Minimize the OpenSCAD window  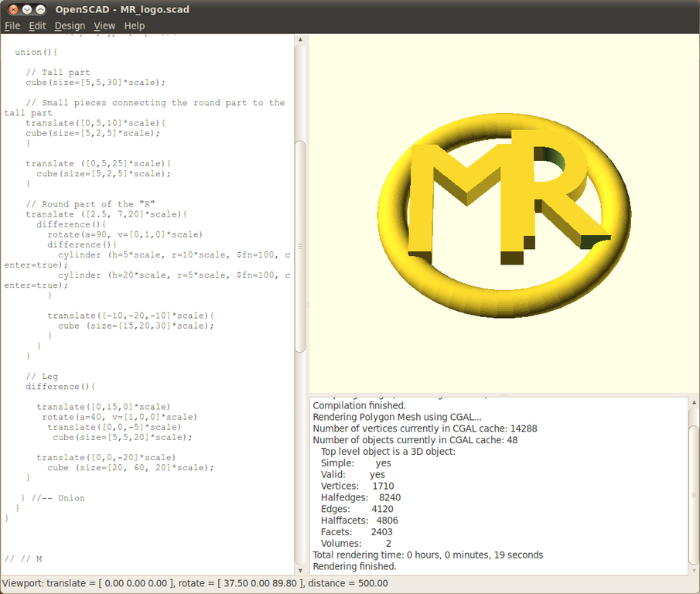tap(27, 9)
